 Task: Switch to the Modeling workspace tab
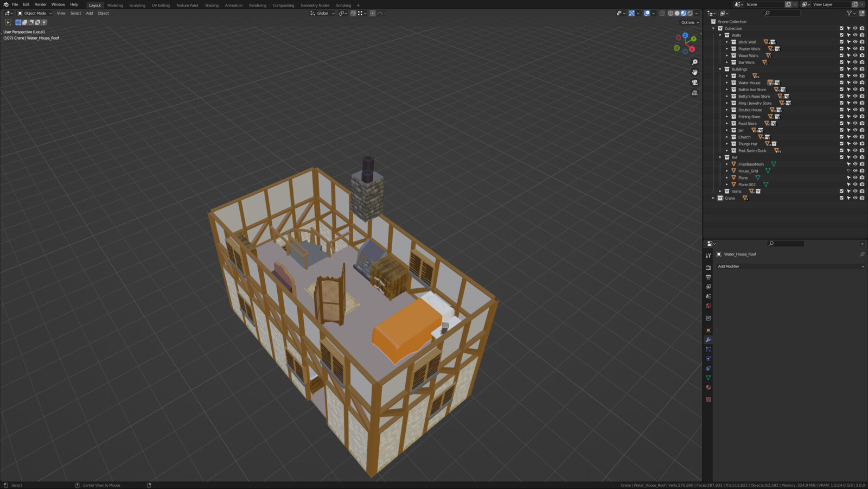click(115, 5)
